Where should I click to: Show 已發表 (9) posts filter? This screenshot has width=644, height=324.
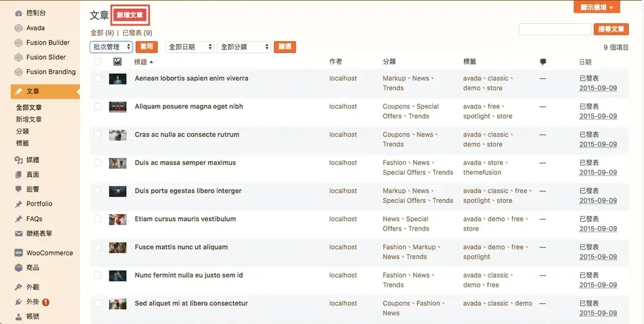pos(137,33)
